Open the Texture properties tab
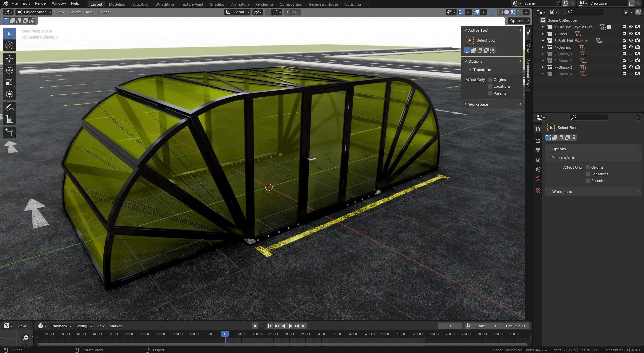The width and height of the screenshot is (644, 353). pyautogui.click(x=538, y=190)
